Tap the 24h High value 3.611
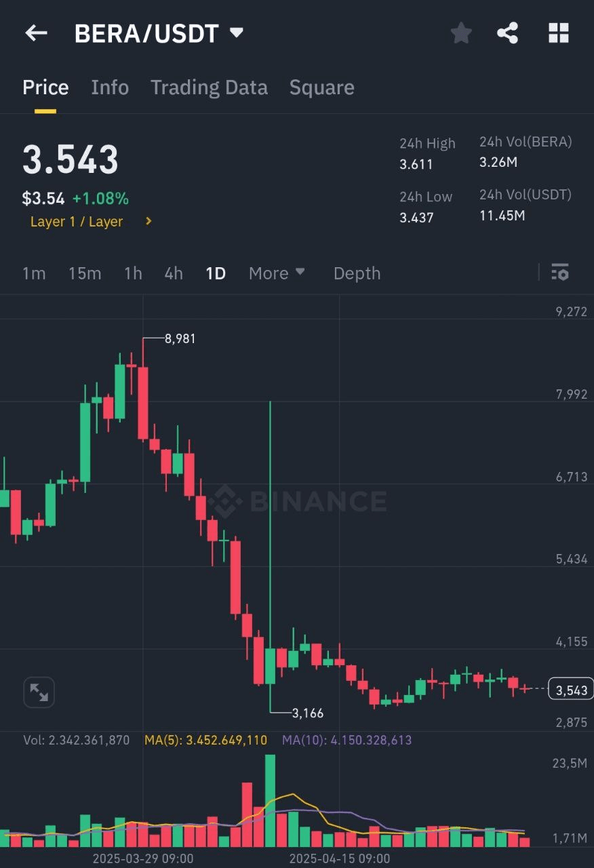The image size is (594, 868). 416,164
